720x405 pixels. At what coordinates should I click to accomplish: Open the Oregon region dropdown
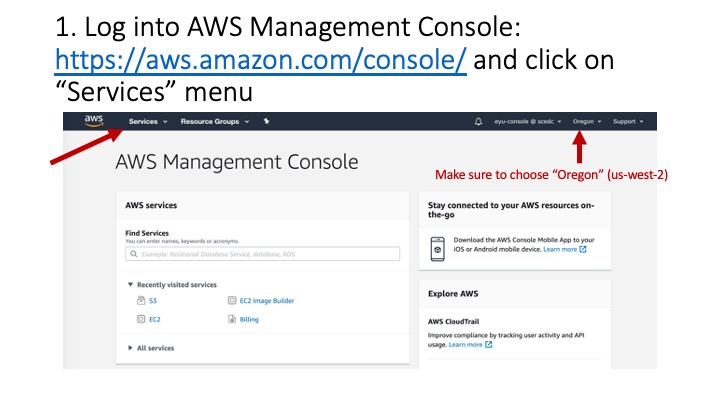(586, 121)
